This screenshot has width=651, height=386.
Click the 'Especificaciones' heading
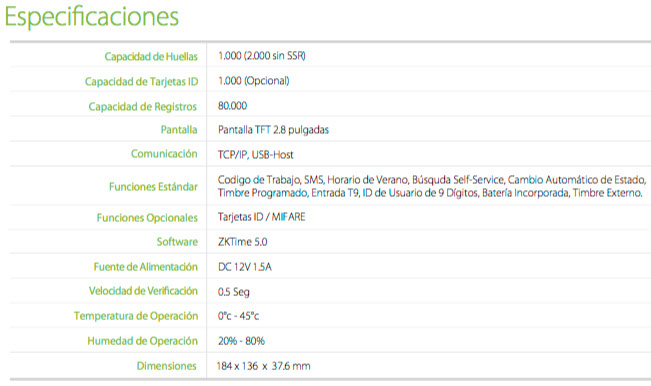92,17
